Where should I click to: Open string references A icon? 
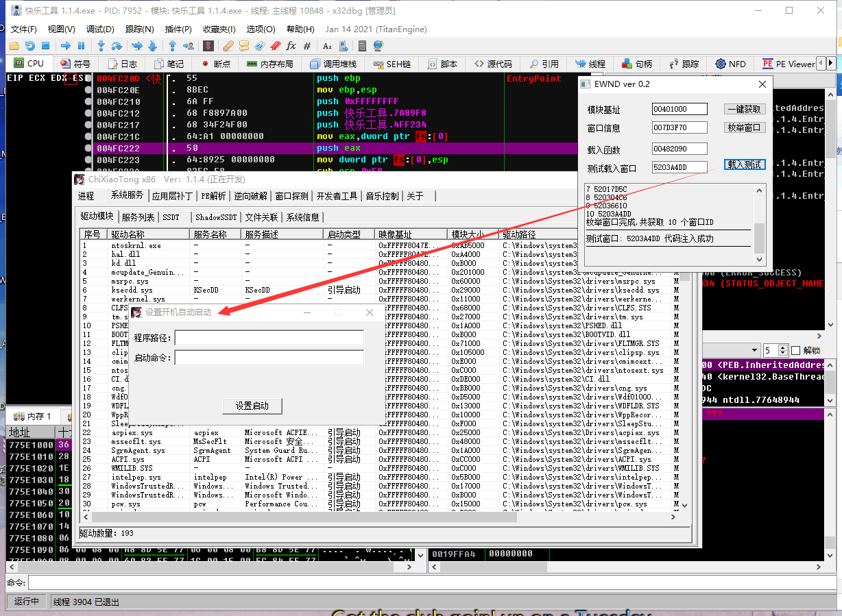[x=327, y=46]
